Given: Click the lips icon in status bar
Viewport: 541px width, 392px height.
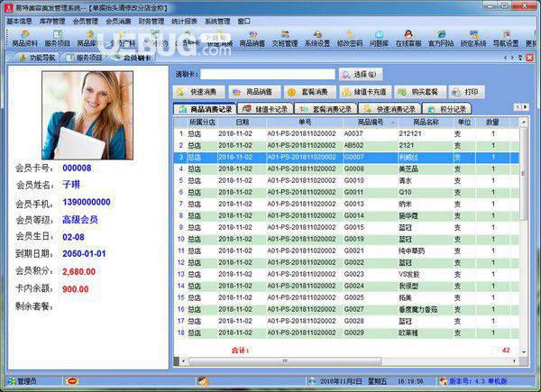Looking at the screenshot, I should point(72,381).
